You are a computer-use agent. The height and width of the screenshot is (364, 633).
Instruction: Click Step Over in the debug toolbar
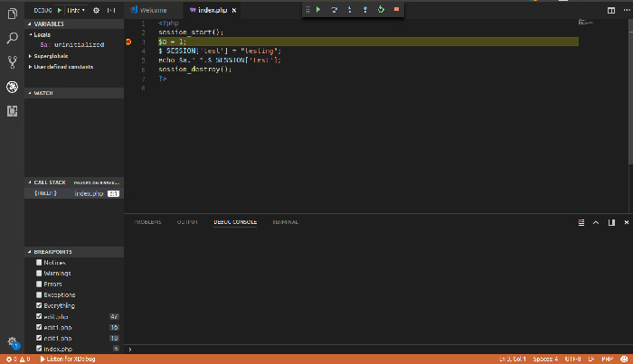point(334,9)
